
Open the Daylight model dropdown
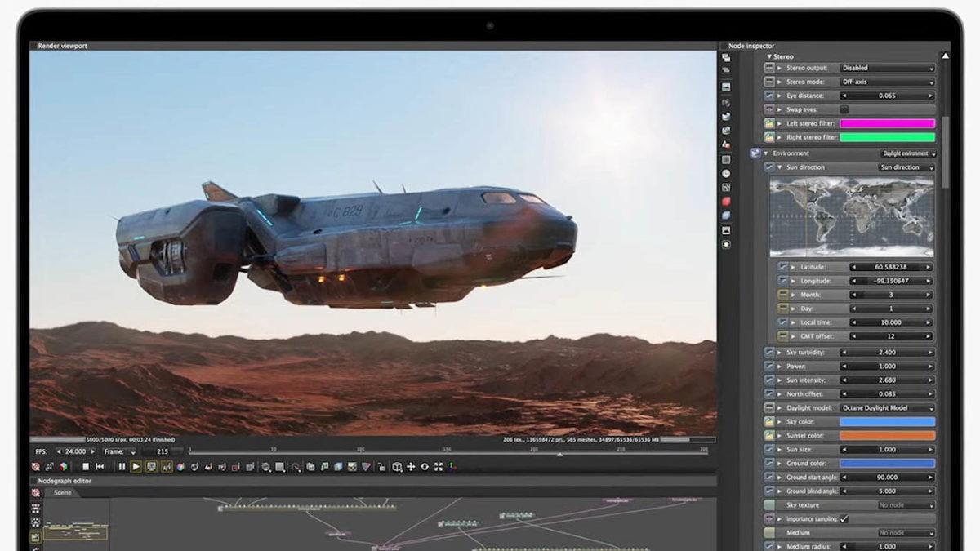(887, 407)
